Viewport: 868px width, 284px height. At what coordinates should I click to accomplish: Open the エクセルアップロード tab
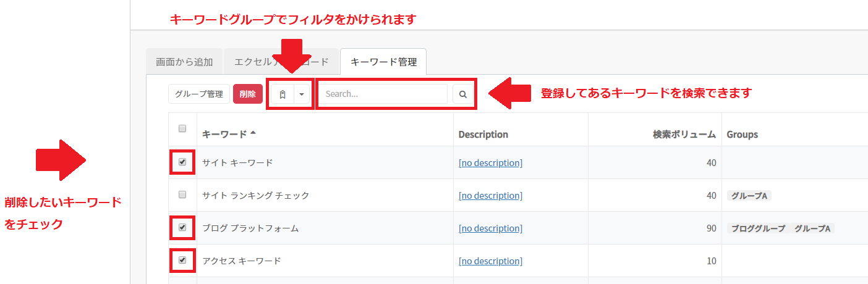tap(281, 62)
